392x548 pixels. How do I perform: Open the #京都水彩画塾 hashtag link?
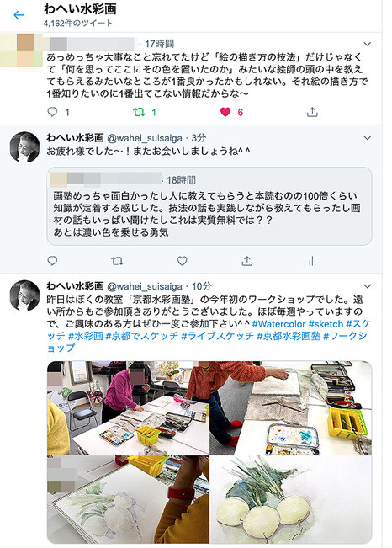(x=289, y=336)
